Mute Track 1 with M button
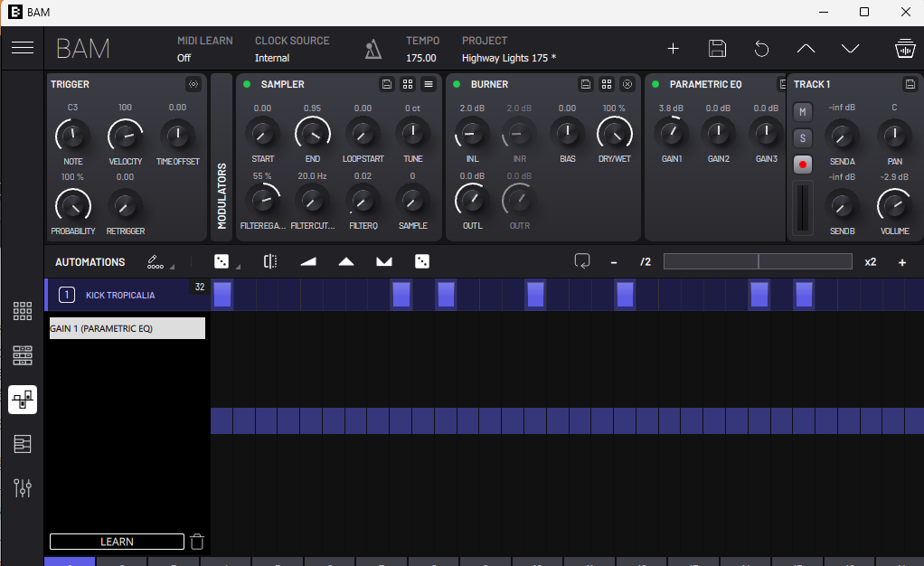 [x=803, y=112]
